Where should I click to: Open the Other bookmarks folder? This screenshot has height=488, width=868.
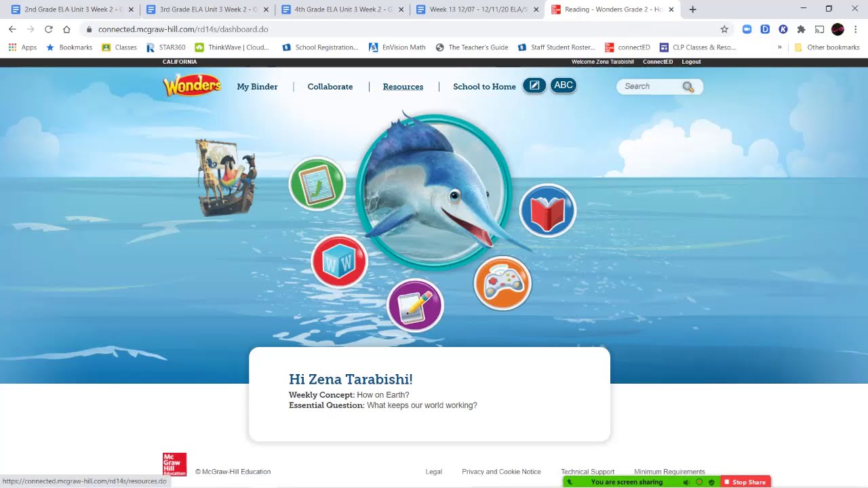(827, 47)
